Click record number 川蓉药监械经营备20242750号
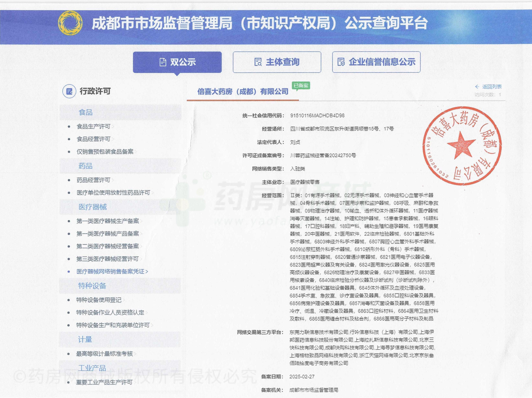 (x=323, y=155)
